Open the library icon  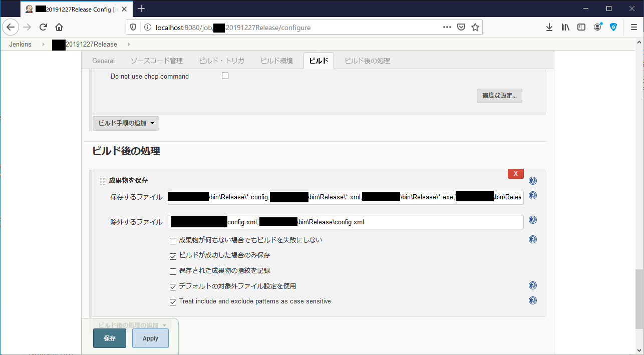click(565, 27)
